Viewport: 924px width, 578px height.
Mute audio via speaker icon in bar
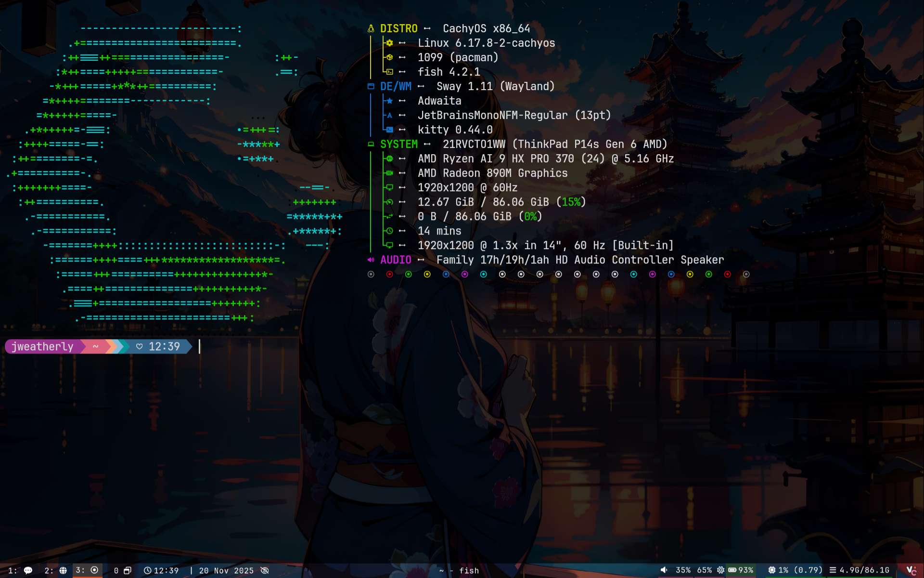click(x=664, y=570)
